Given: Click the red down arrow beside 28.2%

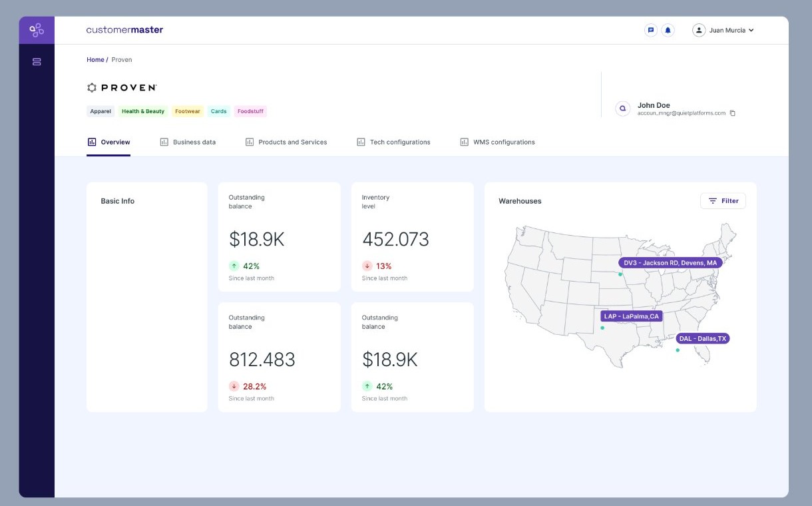Looking at the screenshot, I should point(234,386).
